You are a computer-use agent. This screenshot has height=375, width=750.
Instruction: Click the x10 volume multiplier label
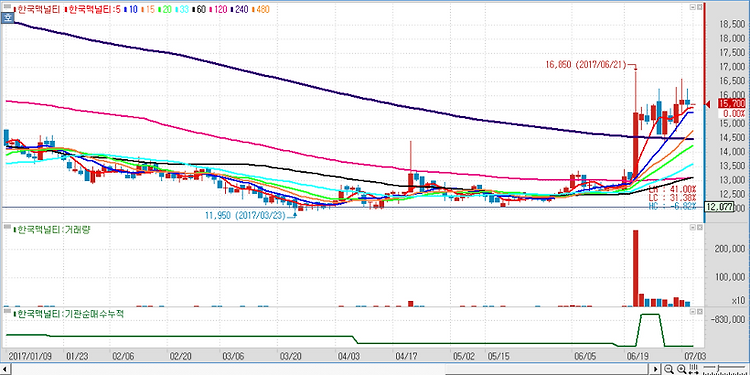coord(738,301)
